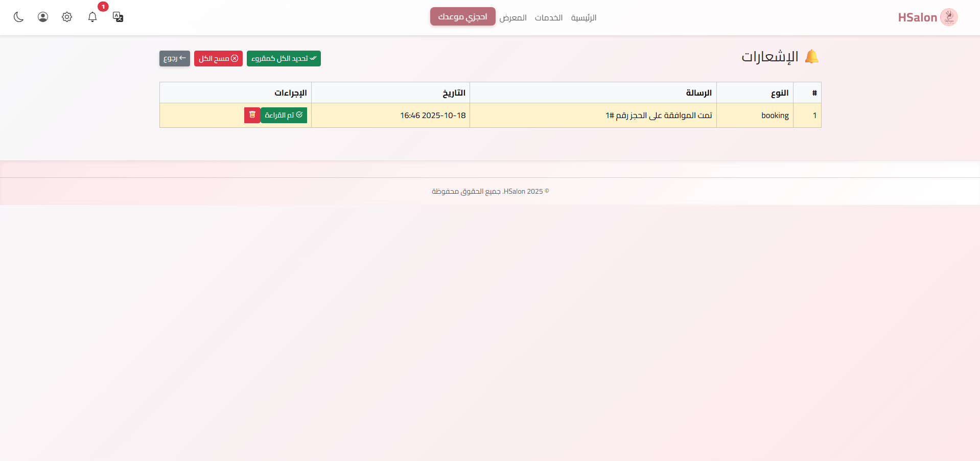The image size is (980, 461).
Task: Click the yellow bell beside الإشعارات heading
Action: 812,56
